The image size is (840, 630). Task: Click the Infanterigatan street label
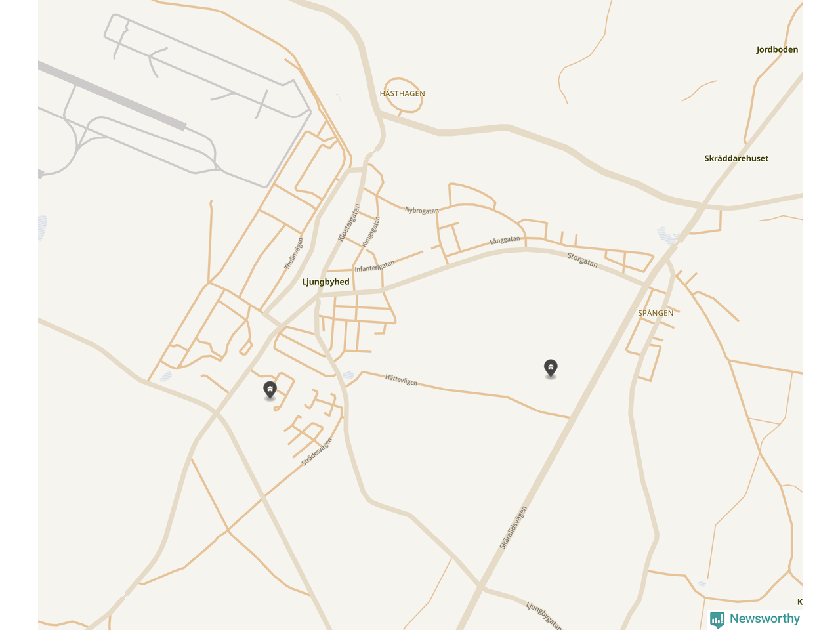tap(375, 266)
